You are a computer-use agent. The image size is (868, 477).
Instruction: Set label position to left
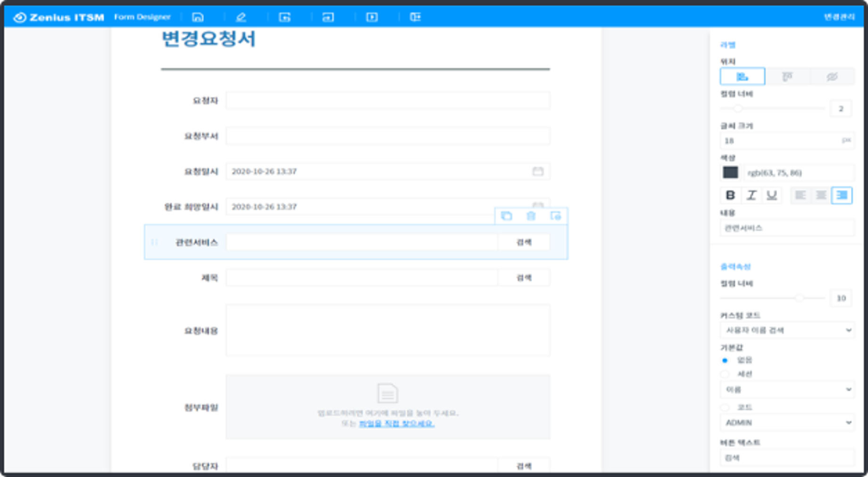743,76
